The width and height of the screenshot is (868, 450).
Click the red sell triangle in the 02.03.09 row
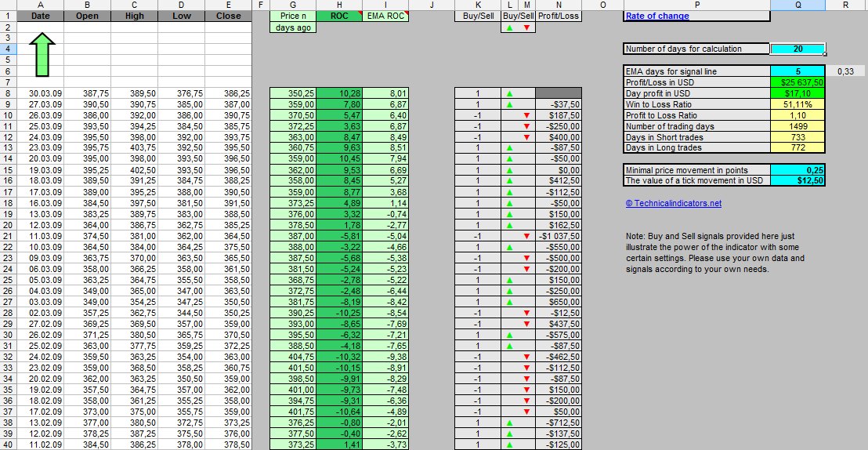click(x=526, y=313)
